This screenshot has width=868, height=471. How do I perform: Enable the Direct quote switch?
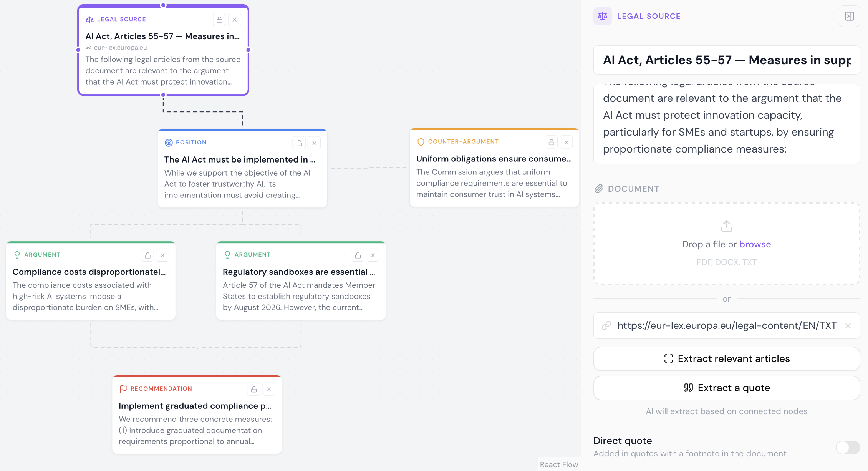point(848,447)
